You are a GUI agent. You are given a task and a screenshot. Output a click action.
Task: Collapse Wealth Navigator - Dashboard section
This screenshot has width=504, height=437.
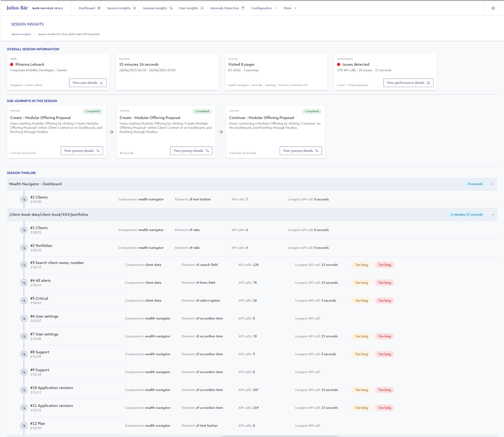coord(493,184)
